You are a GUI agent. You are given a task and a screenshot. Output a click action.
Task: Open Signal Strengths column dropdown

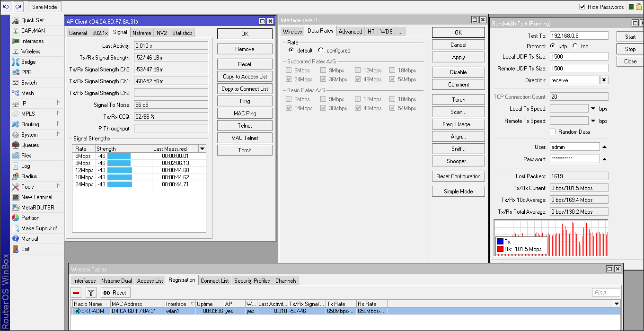203,148
